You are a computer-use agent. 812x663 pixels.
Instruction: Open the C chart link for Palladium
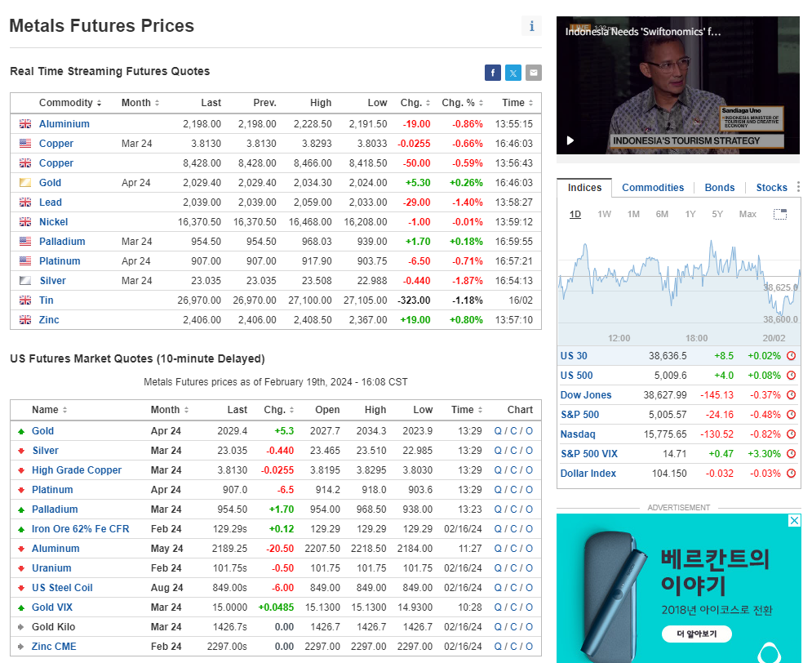pyautogui.click(x=513, y=509)
